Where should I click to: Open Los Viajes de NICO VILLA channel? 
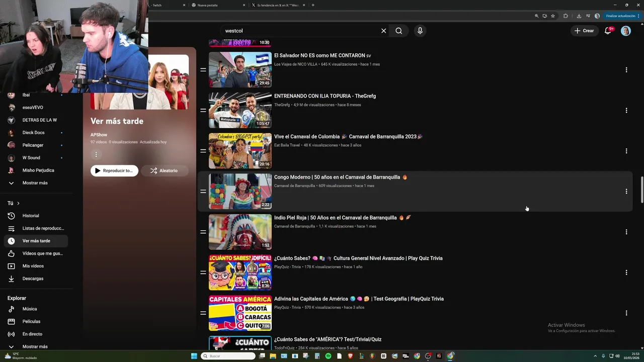[x=296, y=64]
